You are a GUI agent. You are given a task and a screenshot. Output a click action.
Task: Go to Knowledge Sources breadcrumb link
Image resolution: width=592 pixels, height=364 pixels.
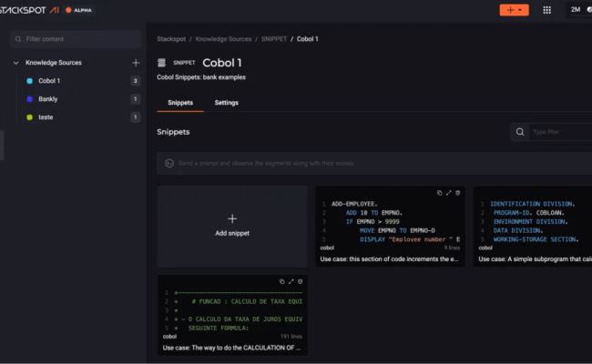223,39
